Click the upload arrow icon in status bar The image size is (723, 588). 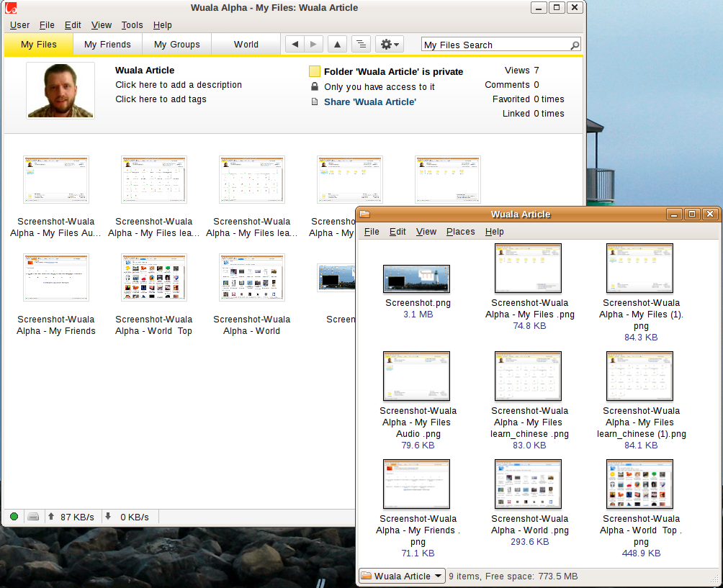(x=51, y=516)
